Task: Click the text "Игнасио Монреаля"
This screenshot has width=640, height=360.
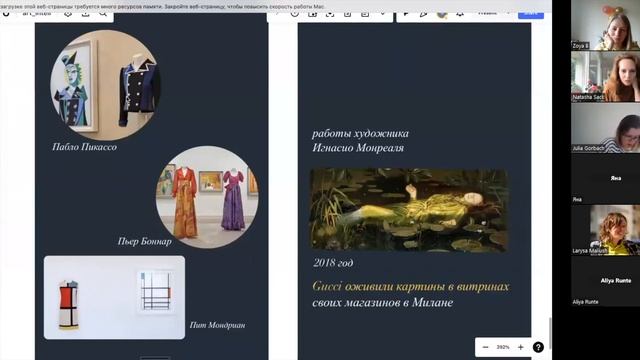Action: click(x=358, y=148)
